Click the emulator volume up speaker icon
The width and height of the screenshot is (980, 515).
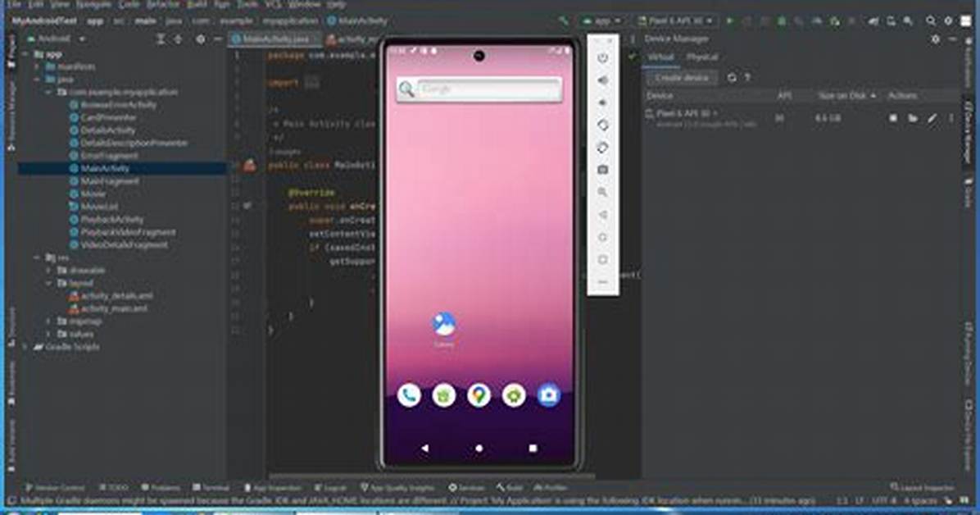pyautogui.click(x=602, y=80)
